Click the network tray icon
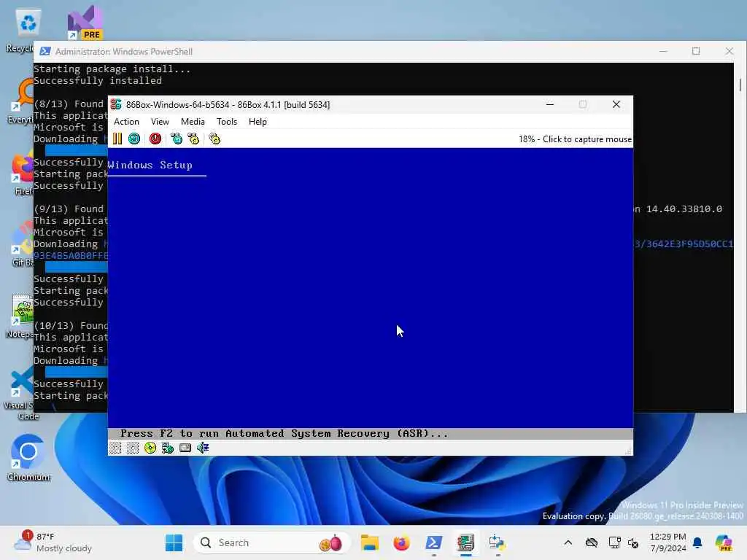The width and height of the screenshot is (747, 560). [614, 542]
